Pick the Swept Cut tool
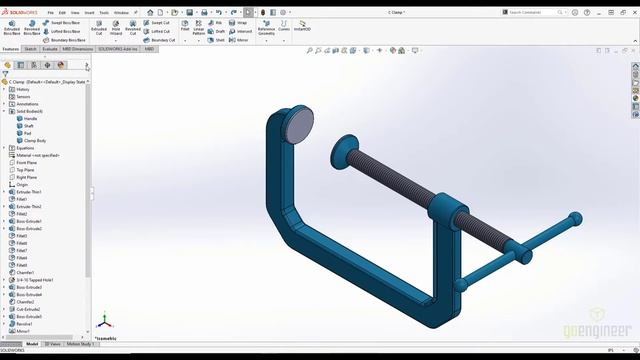Viewport: 640px width, 360px height. [156, 23]
